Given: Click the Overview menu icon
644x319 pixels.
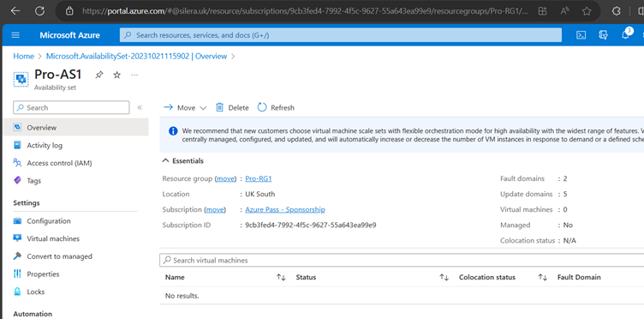Looking at the screenshot, I should pyautogui.click(x=17, y=127).
